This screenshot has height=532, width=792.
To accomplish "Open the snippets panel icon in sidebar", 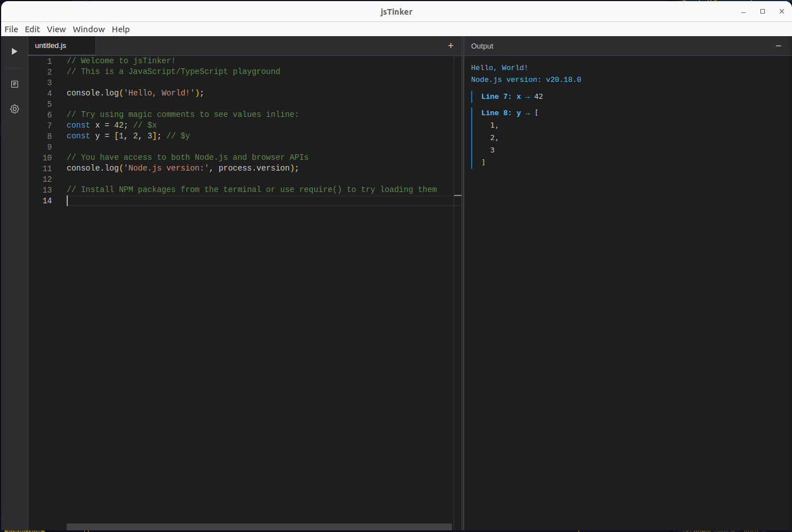I will point(15,84).
